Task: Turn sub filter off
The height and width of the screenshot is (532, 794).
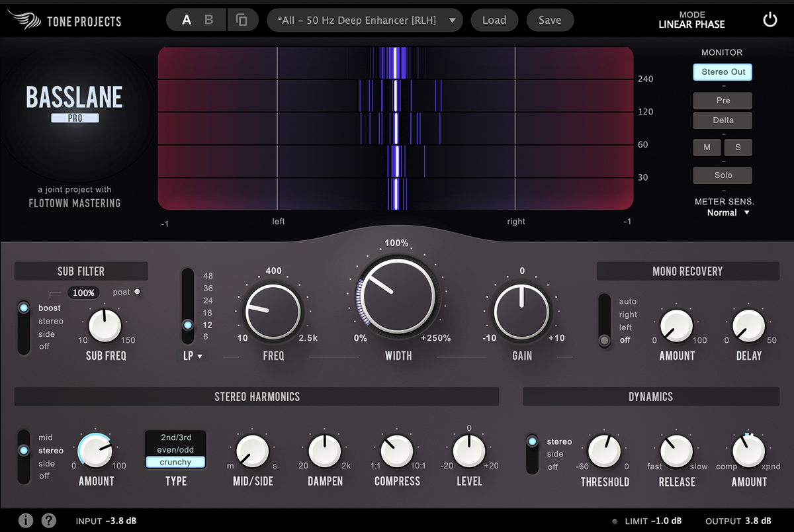Action: (44, 347)
